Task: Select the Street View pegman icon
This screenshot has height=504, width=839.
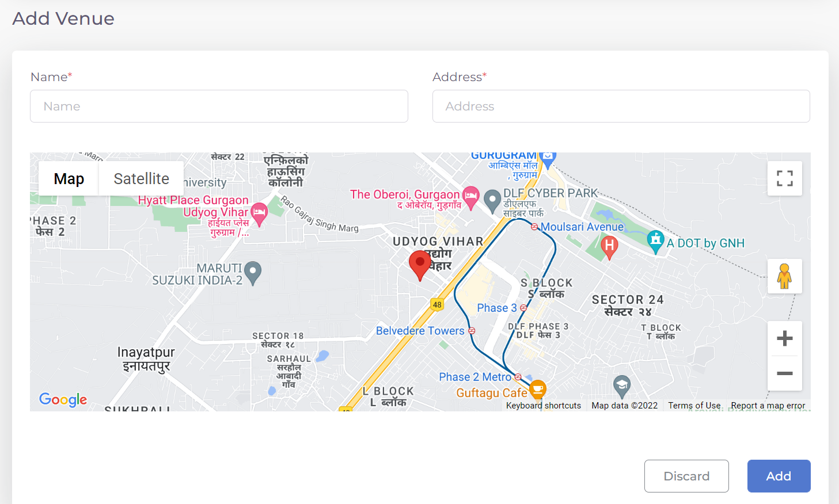Action: 784,276
